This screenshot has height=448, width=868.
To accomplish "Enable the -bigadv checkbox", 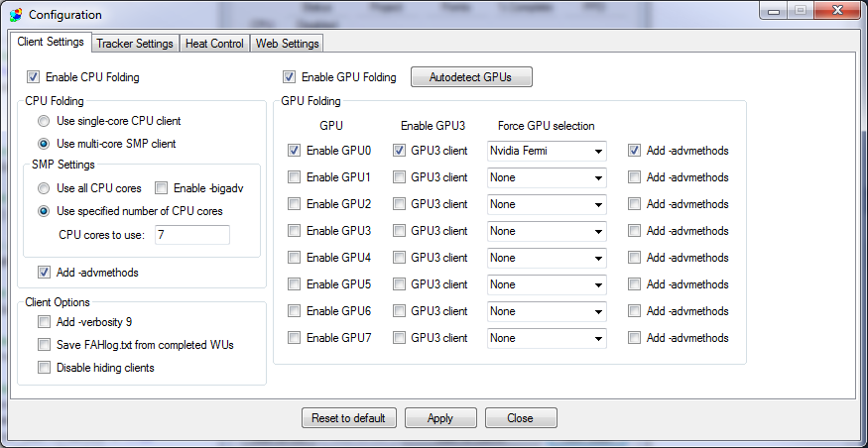I will 161,188.
